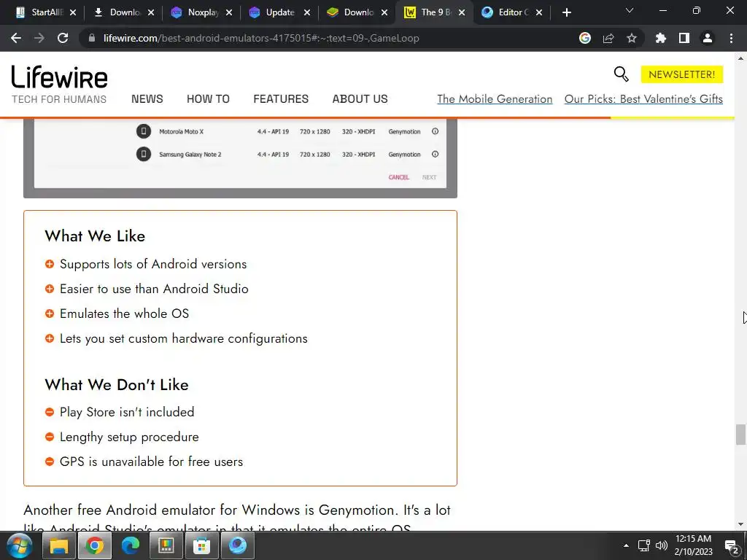Open the NEWS menu
The height and width of the screenshot is (560, 747).
pyautogui.click(x=147, y=98)
